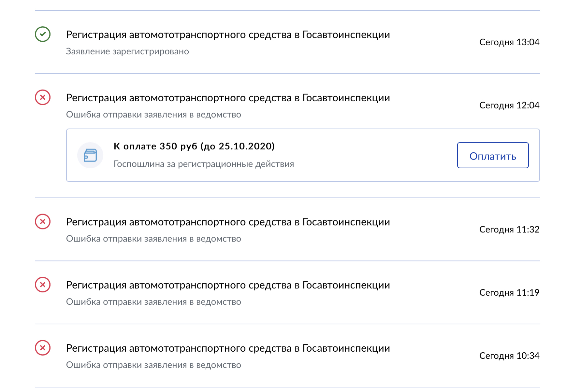Open the application registered at 13:04
Image resolution: width=566 pixels, height=392 pixels.
(228, 35)
